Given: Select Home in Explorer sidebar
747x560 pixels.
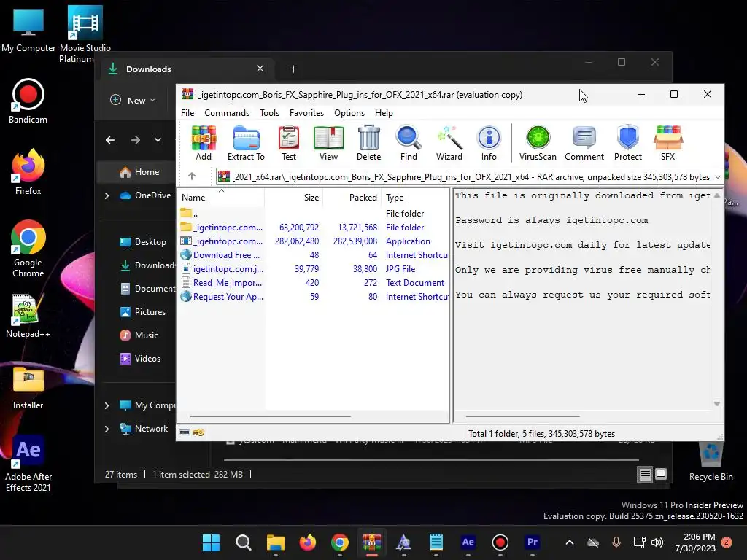Looking at the screenshot, I should (137, 172).
